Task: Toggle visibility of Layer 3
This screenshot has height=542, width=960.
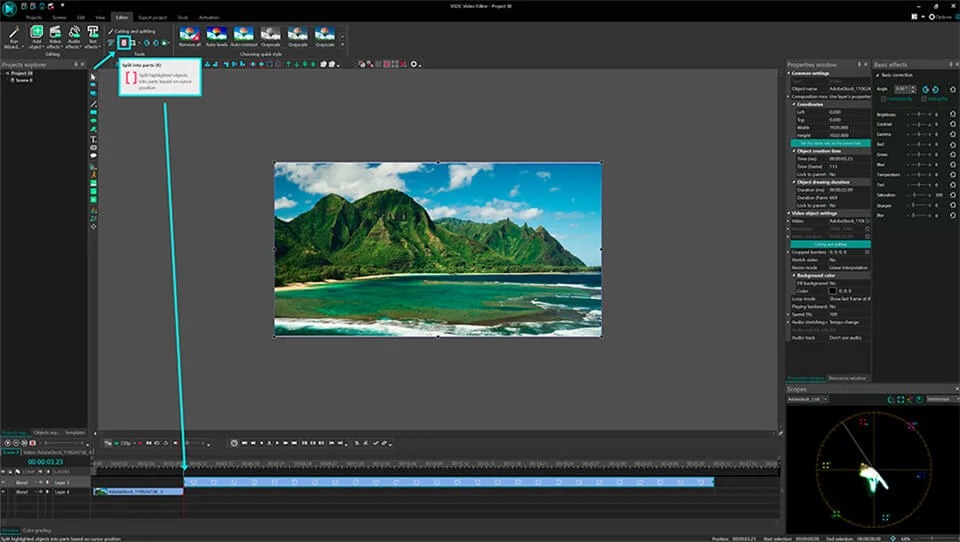Action: coord(4,483)
